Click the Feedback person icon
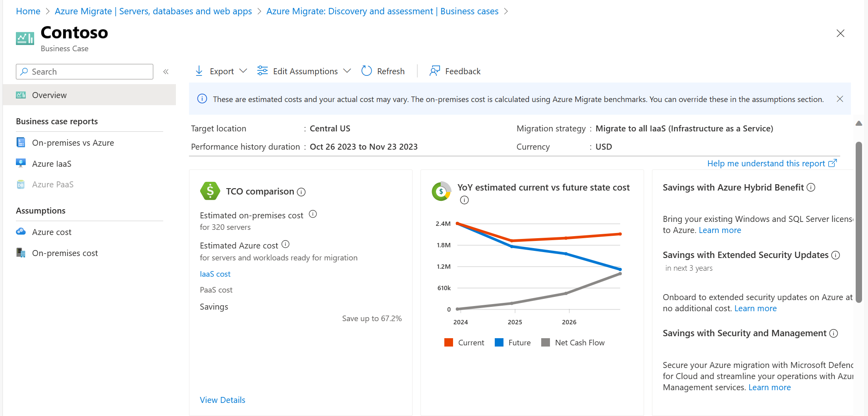 (435, 71)
